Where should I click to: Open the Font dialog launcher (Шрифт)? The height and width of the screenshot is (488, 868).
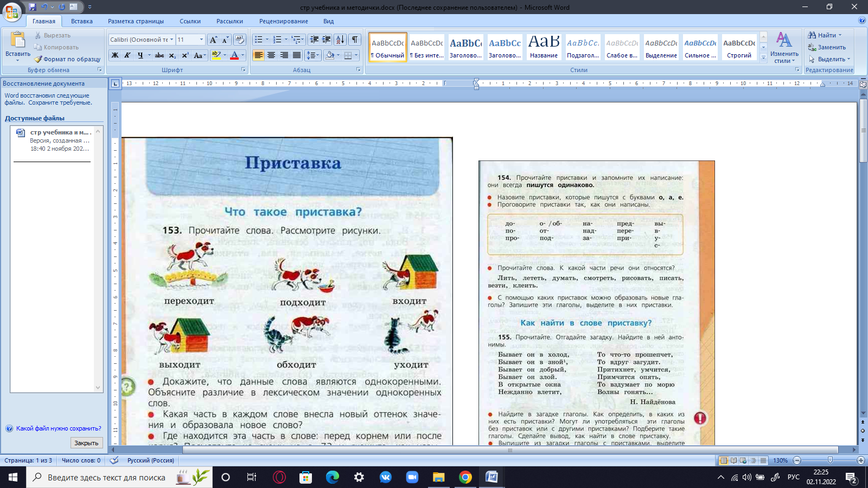244,70
